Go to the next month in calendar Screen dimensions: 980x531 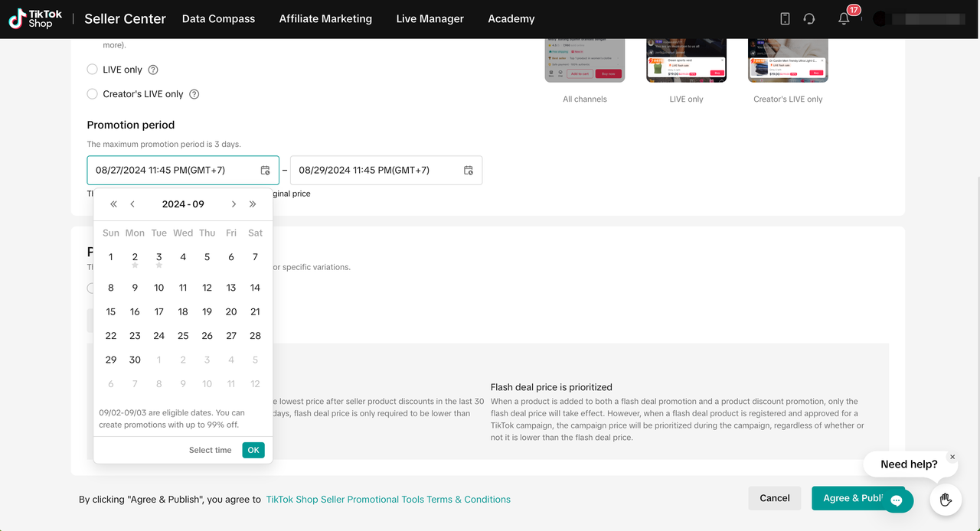pos(234,204)
